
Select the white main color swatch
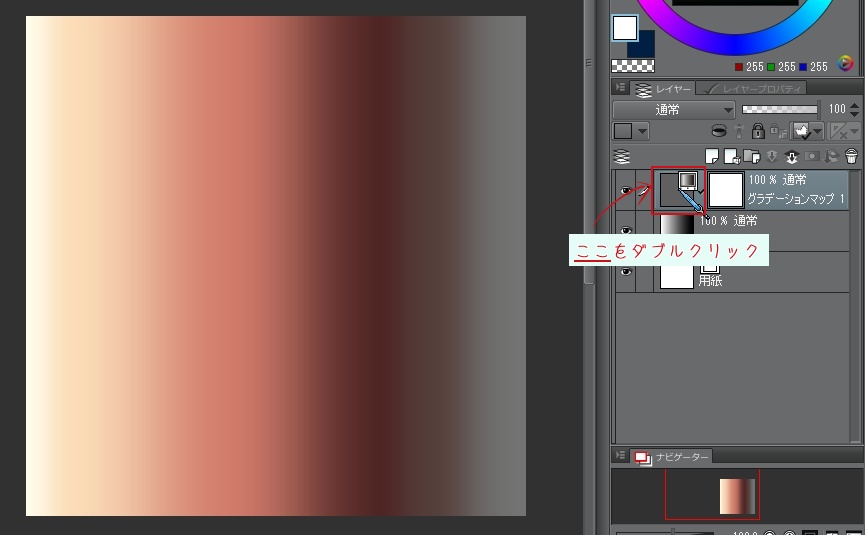coord(624,28)
